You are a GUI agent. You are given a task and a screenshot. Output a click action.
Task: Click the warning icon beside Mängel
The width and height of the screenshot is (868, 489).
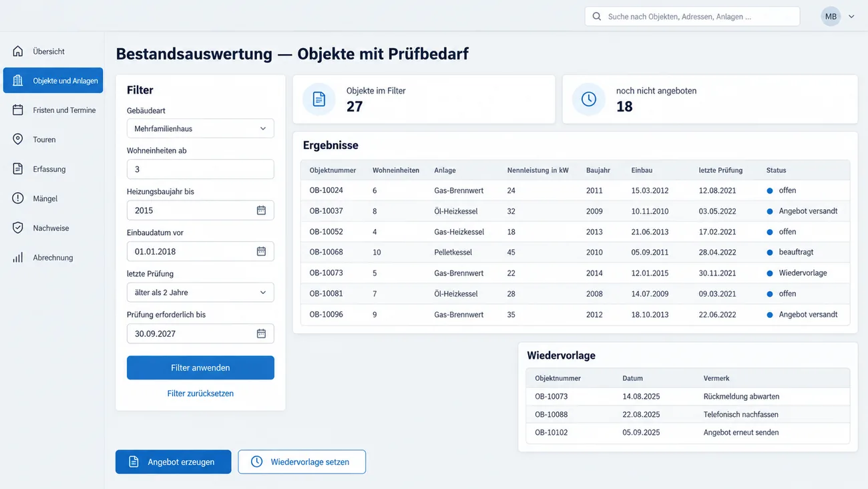tap(18, 198)
